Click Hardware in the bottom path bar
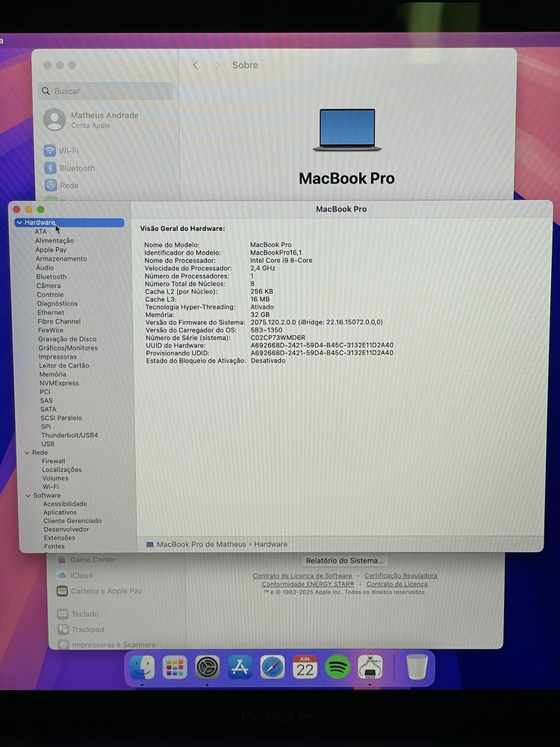Viewport: 560px width, 747px height. (270, 544)
